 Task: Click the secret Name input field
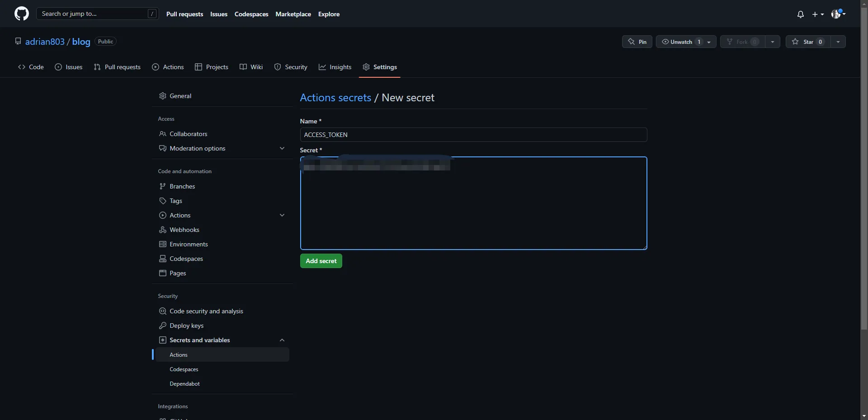coord(473,135)
